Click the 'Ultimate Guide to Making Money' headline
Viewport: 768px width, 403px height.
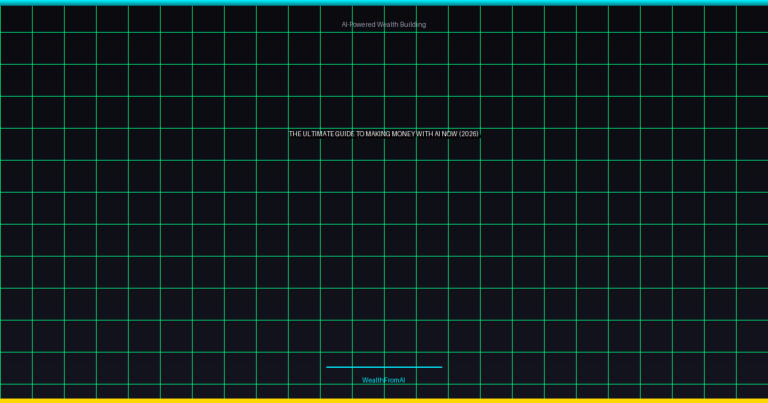(384, 134)
